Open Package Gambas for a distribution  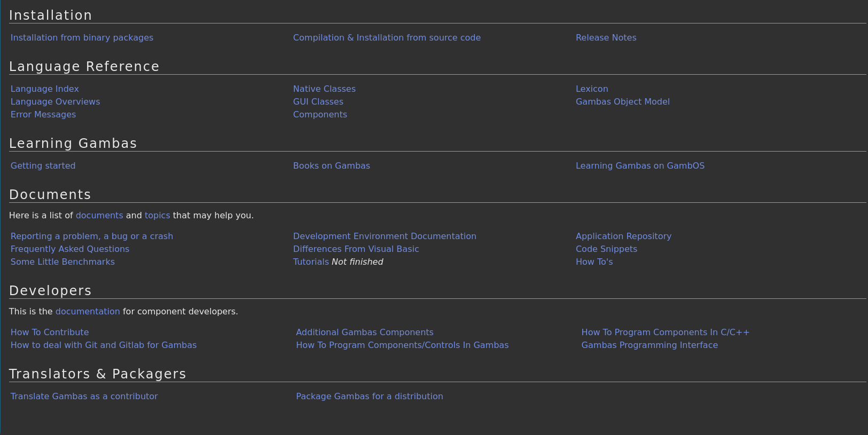(370, 397)
